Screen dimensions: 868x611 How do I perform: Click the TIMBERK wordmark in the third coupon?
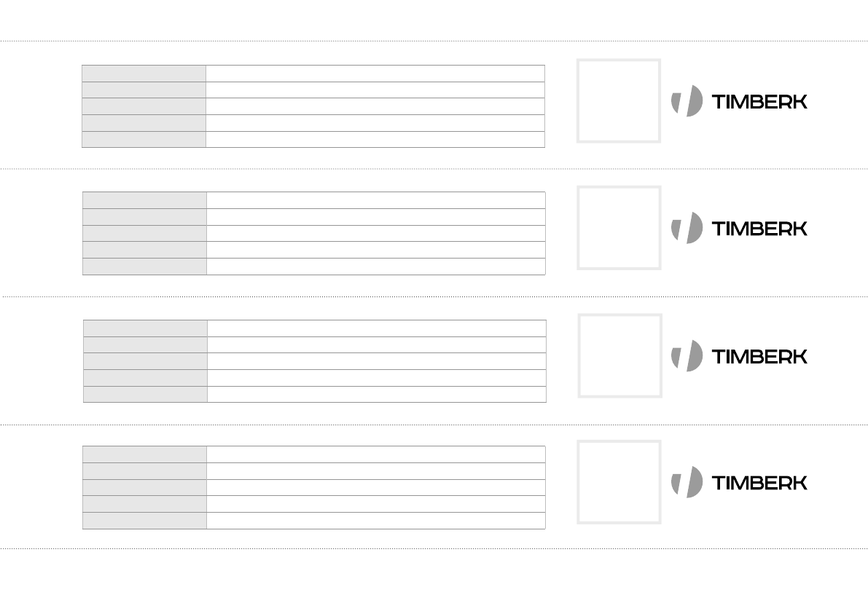(759, 356)
